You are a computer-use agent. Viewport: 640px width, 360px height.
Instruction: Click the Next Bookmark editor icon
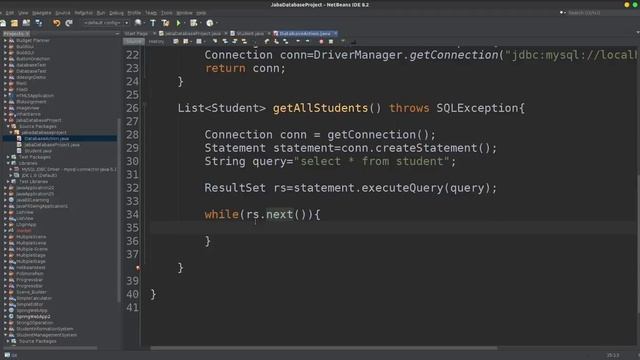coord(276,41)
